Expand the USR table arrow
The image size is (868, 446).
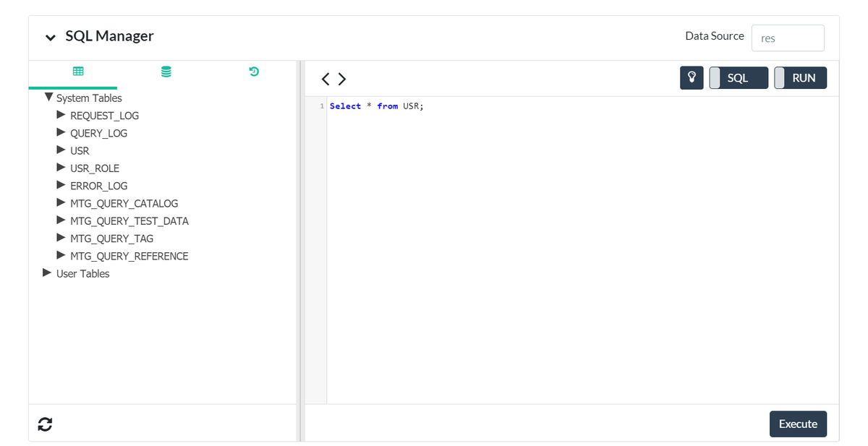click(x=61, y=150)
